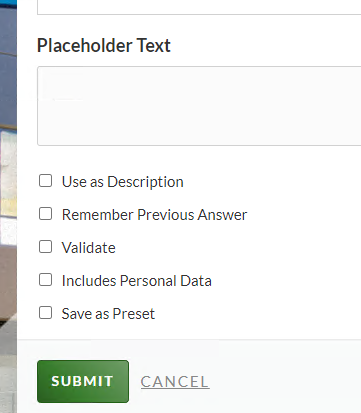The width and height of the screenshot is (361, 413).
Task: Submit the form with green SUBMIT button
Action: [x=83, y=381]
